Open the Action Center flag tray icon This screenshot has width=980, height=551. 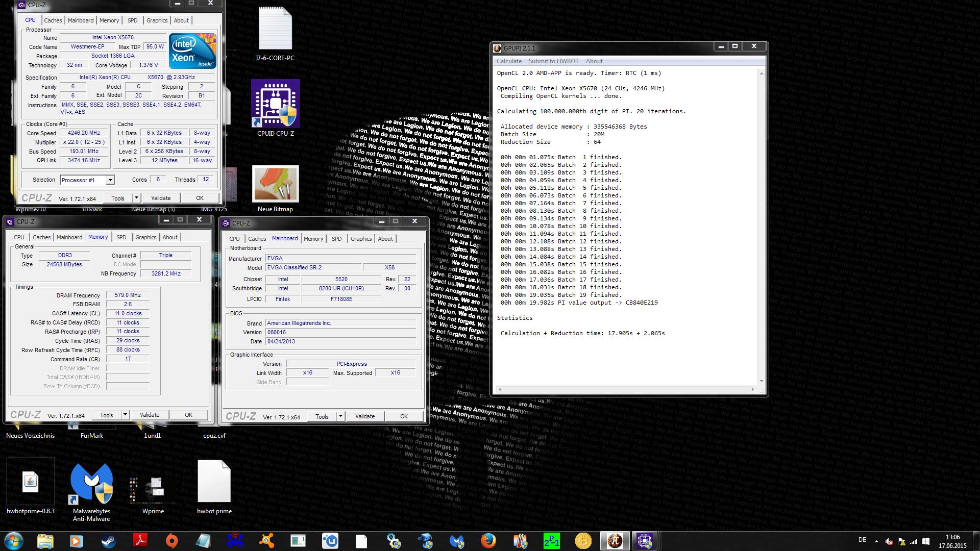coord(901,542)
